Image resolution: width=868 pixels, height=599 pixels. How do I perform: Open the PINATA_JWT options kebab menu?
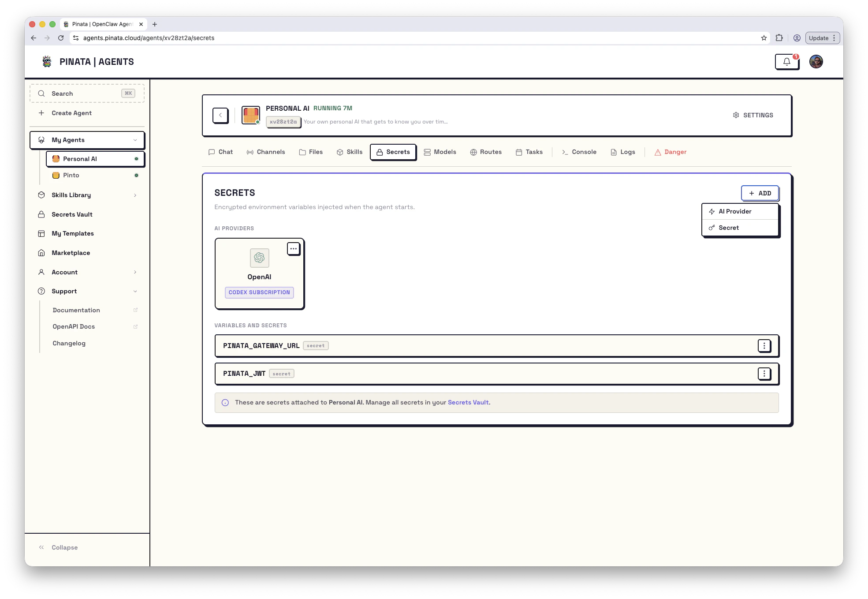pyautogui.click(x=764, y=374)
